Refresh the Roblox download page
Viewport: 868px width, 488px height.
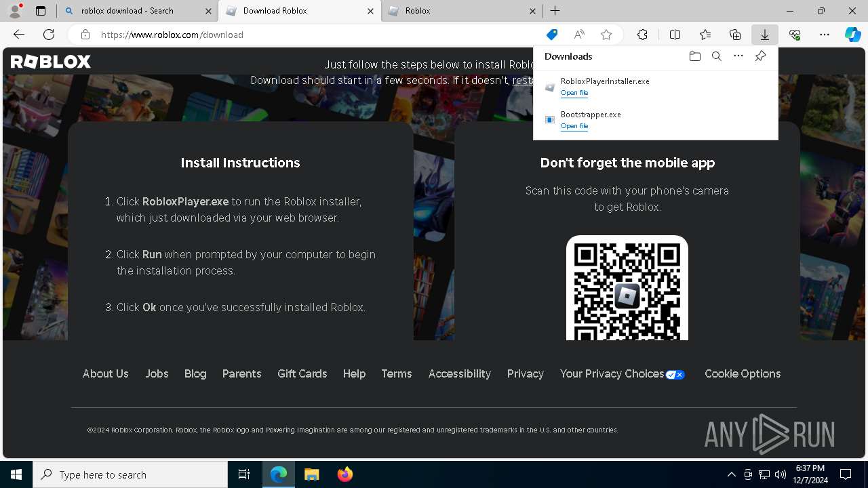coord(49,35)
